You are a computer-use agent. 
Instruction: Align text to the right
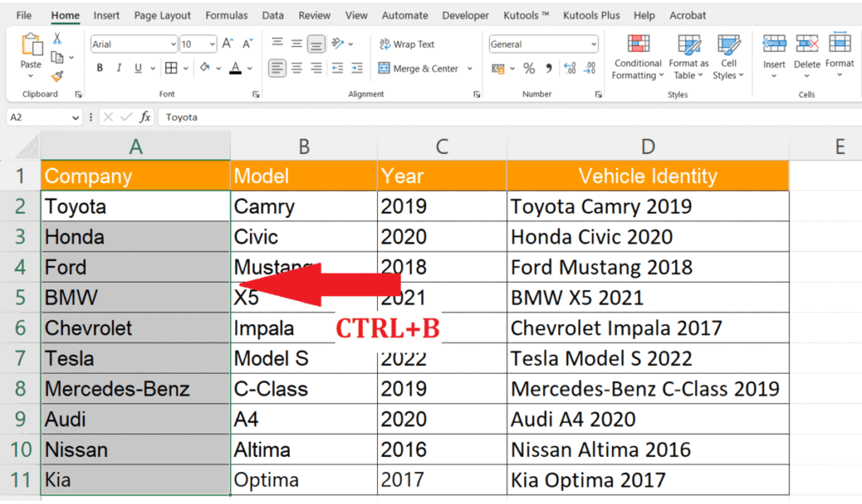317,68
